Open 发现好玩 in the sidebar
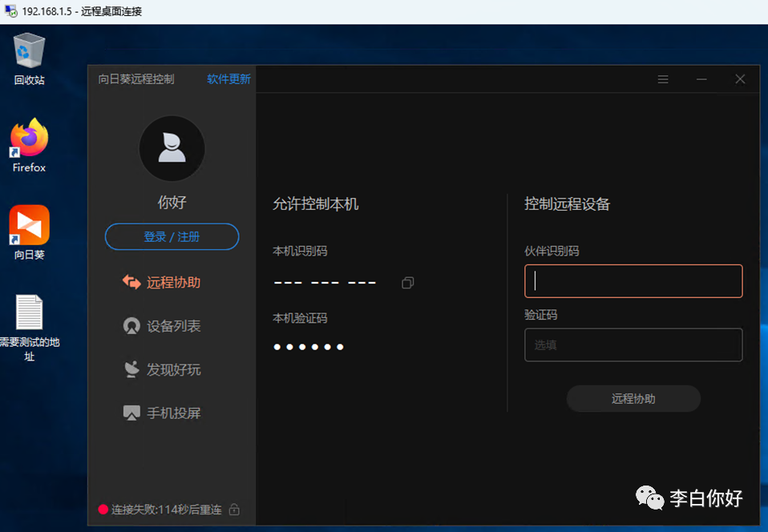This screenshot has width=768, height=532. [x=162, y=369]
